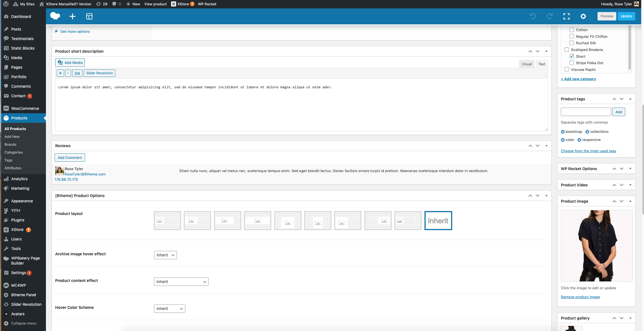Screen dimensions: 644x331
Task: Check the Viscose Poplin category
Action: [567, 69]
